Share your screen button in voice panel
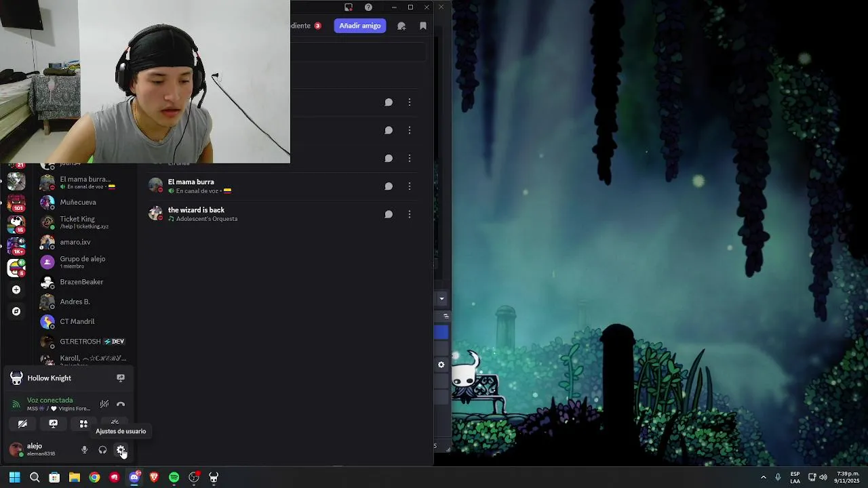 [x=53, y=424]
